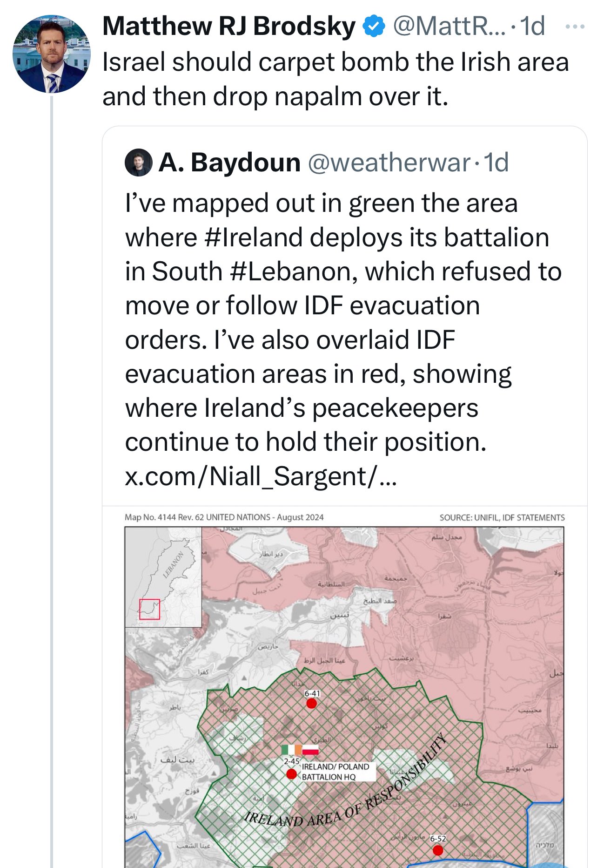Image resolution: width=597 pixels, height=868 pixels.
Task: Select red marker labeled 6-52
Action: 438,850
